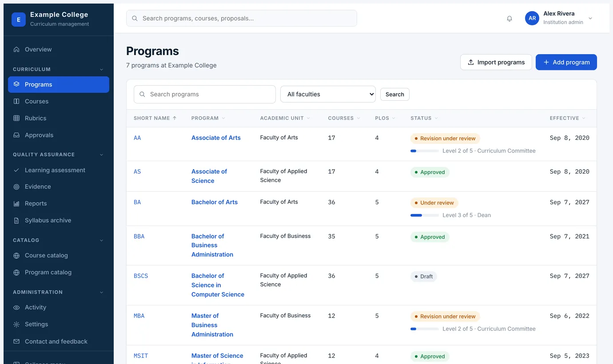Open the Alex Rivera account menu chevron
The height and width of the screenshot is (364, 613).
(x=590, y=18)
